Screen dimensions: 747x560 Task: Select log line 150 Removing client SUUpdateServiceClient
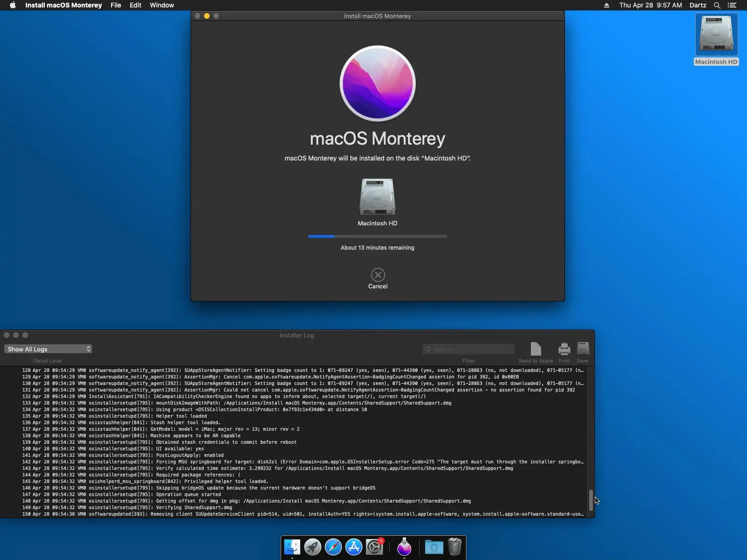(294, 514)
